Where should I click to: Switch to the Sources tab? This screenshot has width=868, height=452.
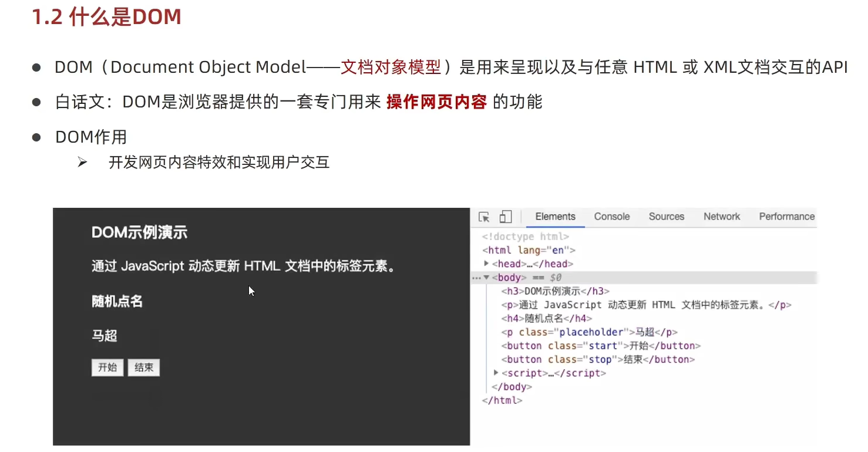coord(667,217)
